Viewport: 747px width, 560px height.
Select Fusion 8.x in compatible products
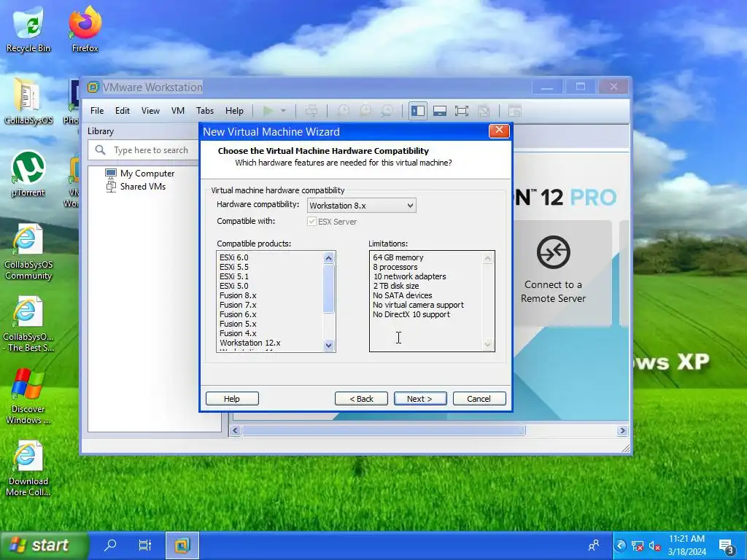(x=238, y=295)
